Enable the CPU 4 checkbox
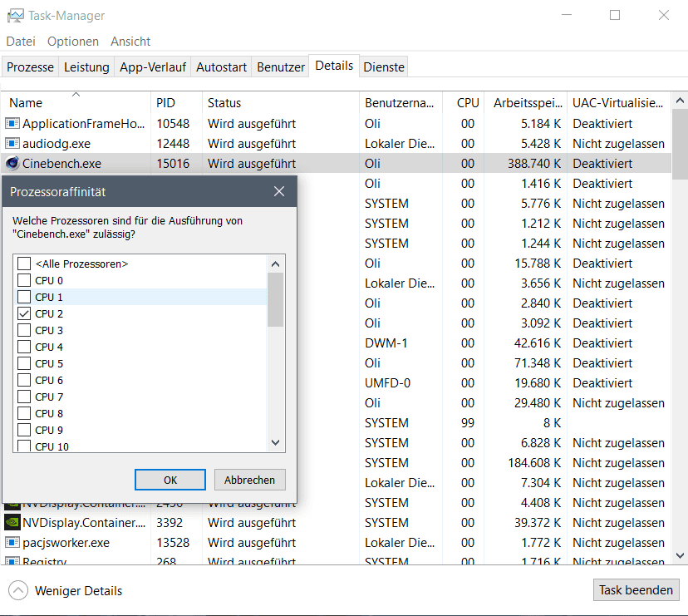Screen dimensions: 688x616 pyautogui.click(x=24, y=347)
